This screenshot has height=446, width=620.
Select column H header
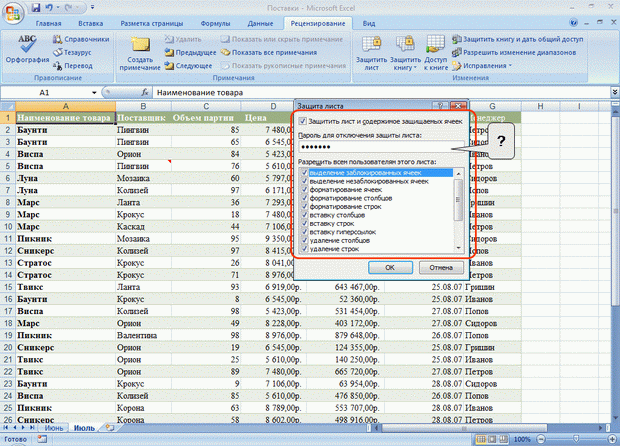click(540, 106)
